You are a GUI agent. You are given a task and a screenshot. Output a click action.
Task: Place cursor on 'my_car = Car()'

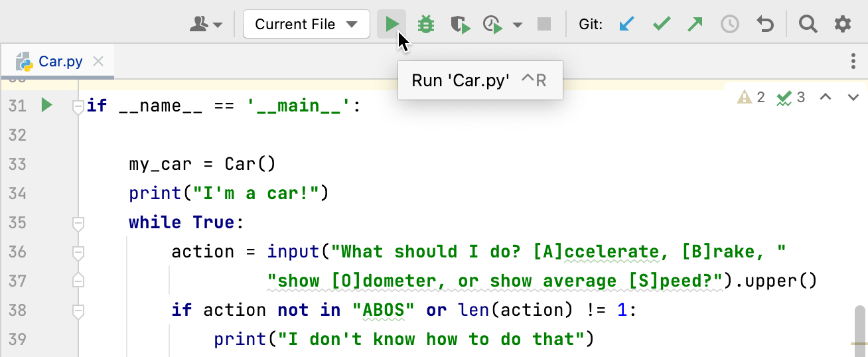202,164
